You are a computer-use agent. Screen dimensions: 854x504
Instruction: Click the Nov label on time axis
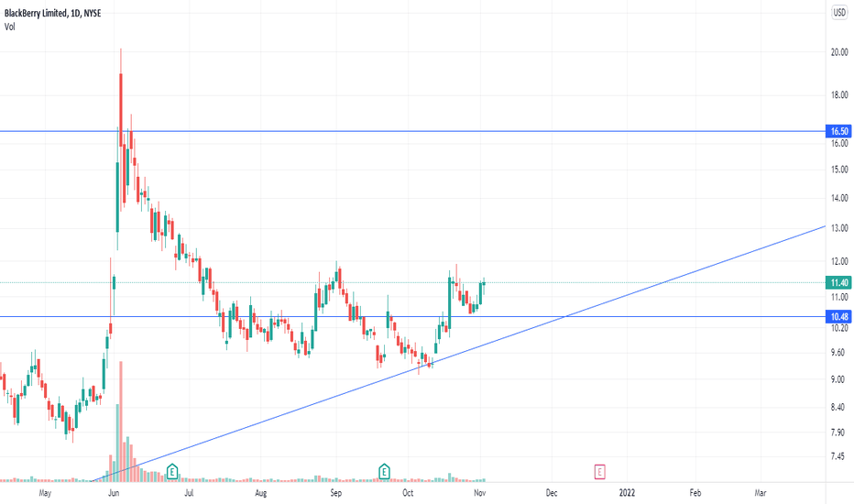click(480, 493)
